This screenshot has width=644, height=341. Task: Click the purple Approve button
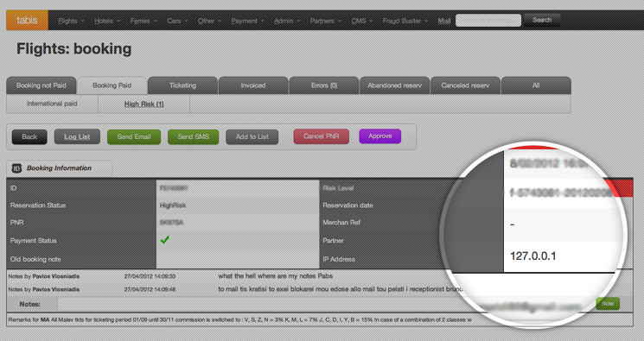(379, 136)
